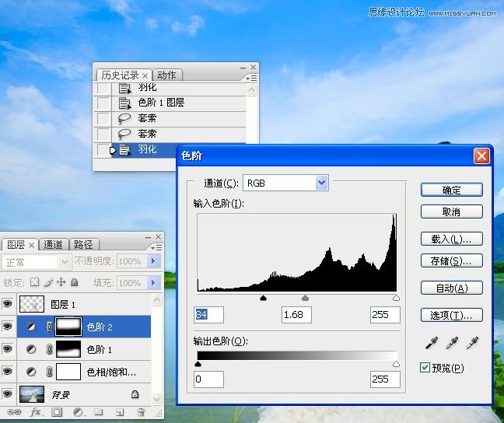This screenshot has width=504, height=423.
Task: Delete layer with trash icon
Action: 141,412
